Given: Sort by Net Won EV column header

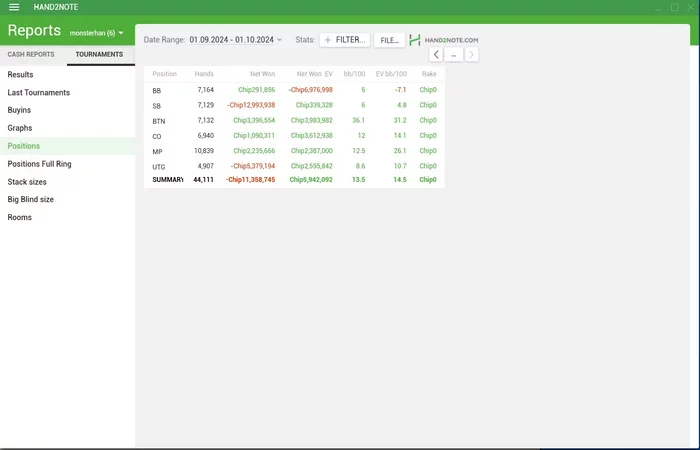Looking at the screenshot, I should pos(315,74).
